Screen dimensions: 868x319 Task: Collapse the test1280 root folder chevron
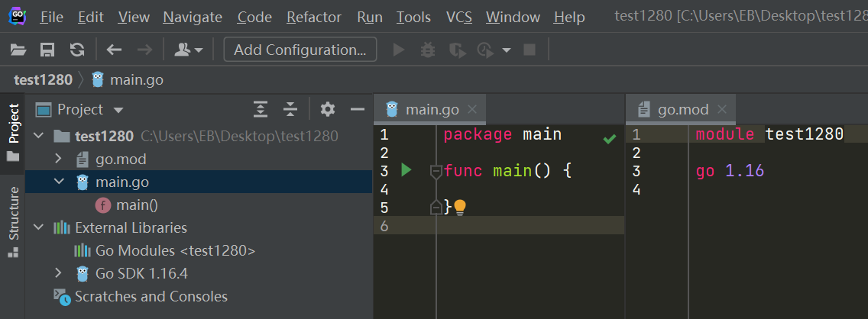(37, 137)
